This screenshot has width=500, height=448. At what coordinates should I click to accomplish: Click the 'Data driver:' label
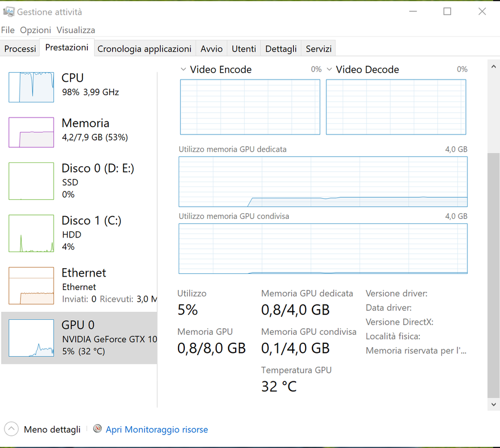coord(389,307)
